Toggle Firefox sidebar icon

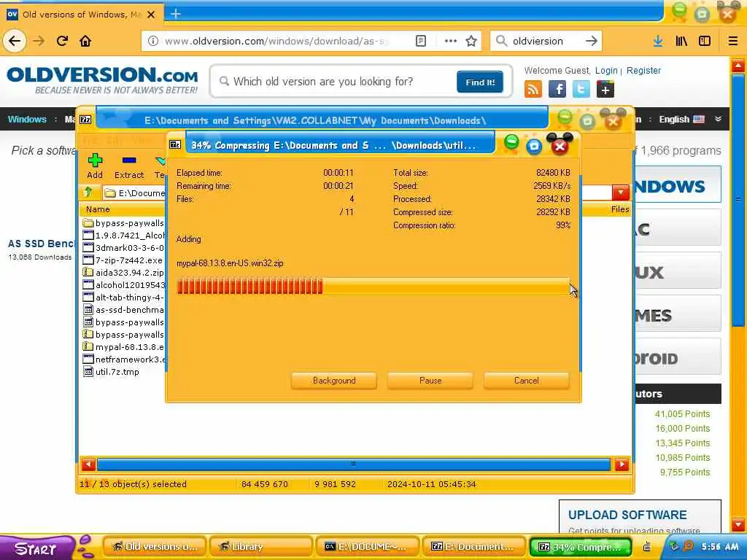[x=705, y=41]
